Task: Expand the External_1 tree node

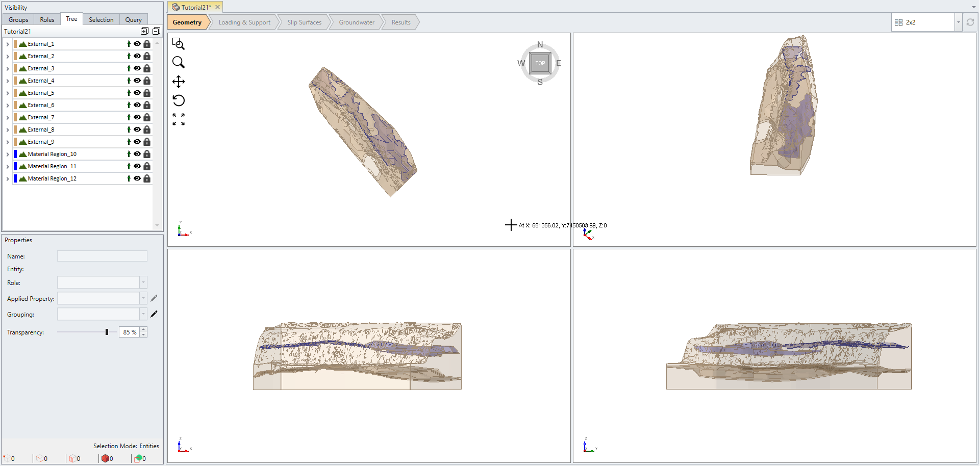Action: point(7,44)
